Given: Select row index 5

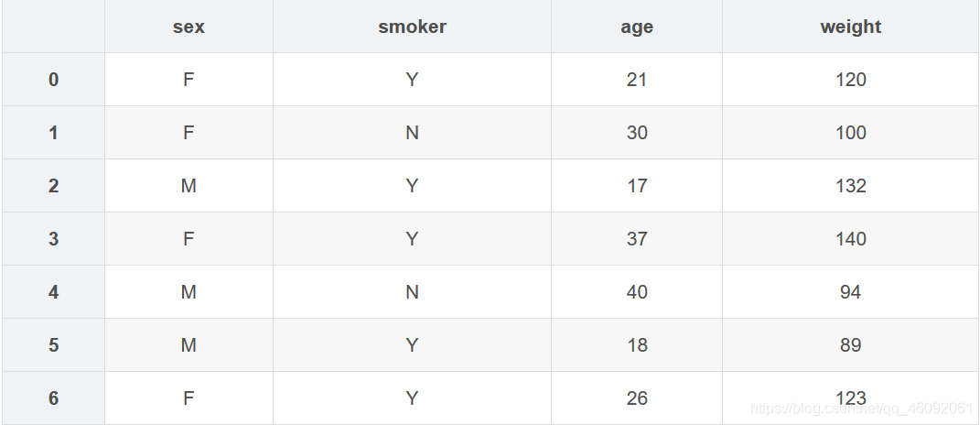Looking at the screenshot, I should coord(53,345).
